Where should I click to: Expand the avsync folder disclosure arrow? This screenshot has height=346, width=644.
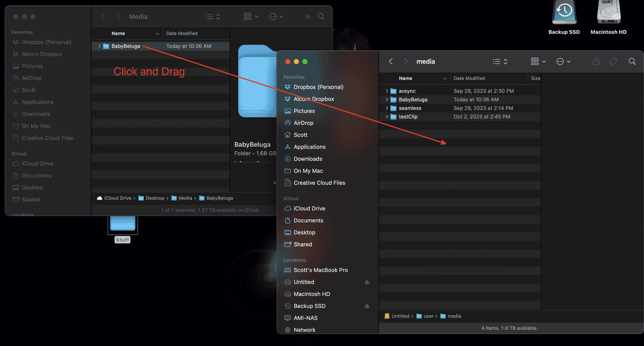(x=387, y=91)
